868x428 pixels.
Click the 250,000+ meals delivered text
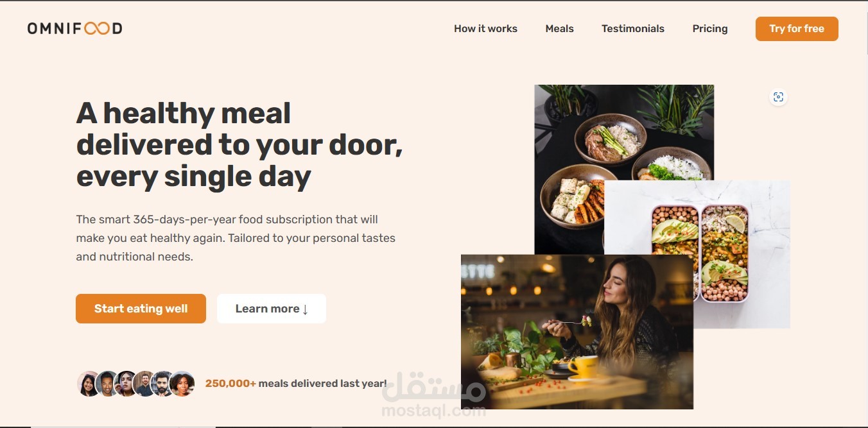pyautogui.click(x=296, y=384)
